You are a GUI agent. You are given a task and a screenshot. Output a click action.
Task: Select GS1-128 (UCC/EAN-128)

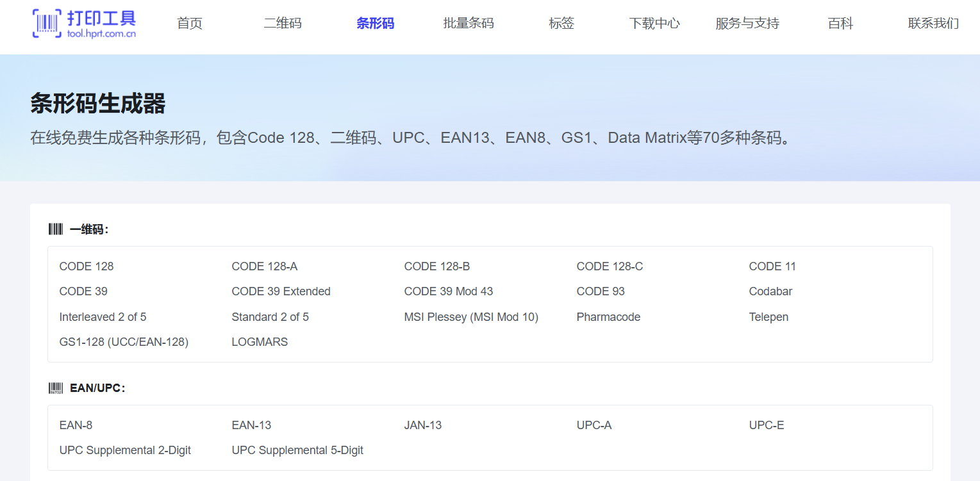(124, 342)
